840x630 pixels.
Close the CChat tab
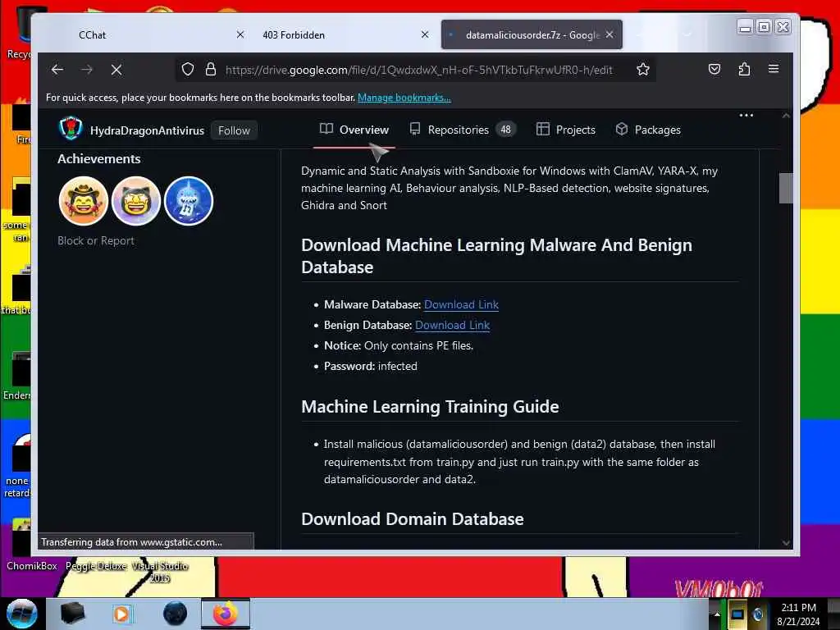pos(240,34)
